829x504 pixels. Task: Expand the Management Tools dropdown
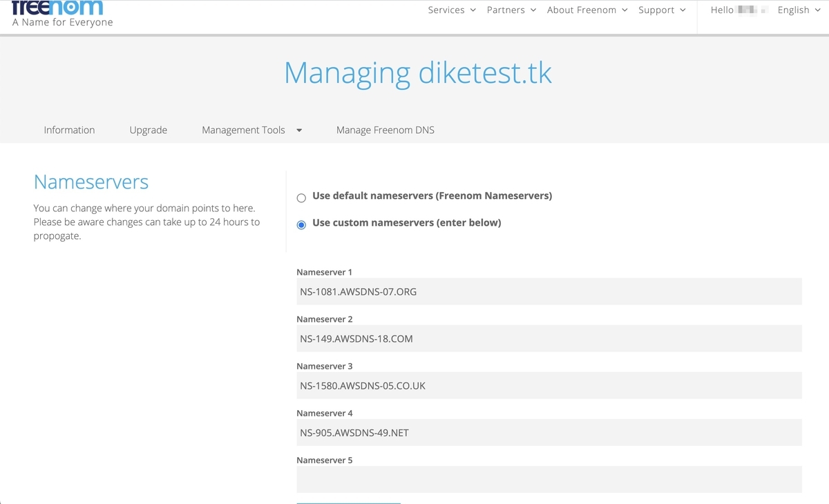click(x=252, y=130)
